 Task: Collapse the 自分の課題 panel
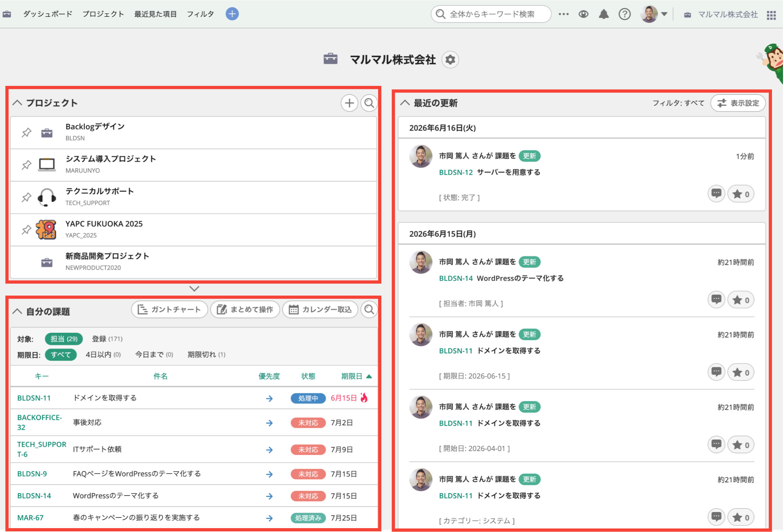tap(17, 311)
